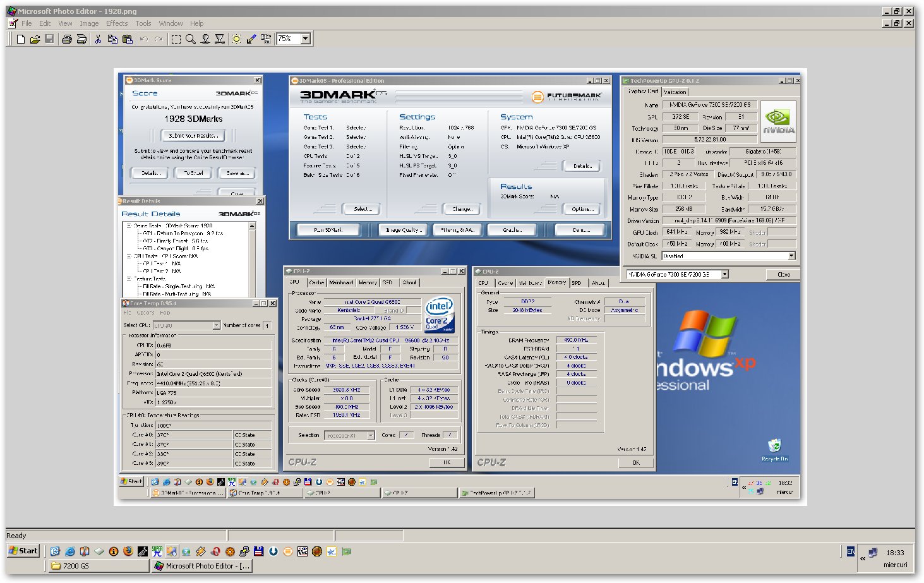Open the Edit menu
Viewport: 924px width, 583px height.
(45, 23)
